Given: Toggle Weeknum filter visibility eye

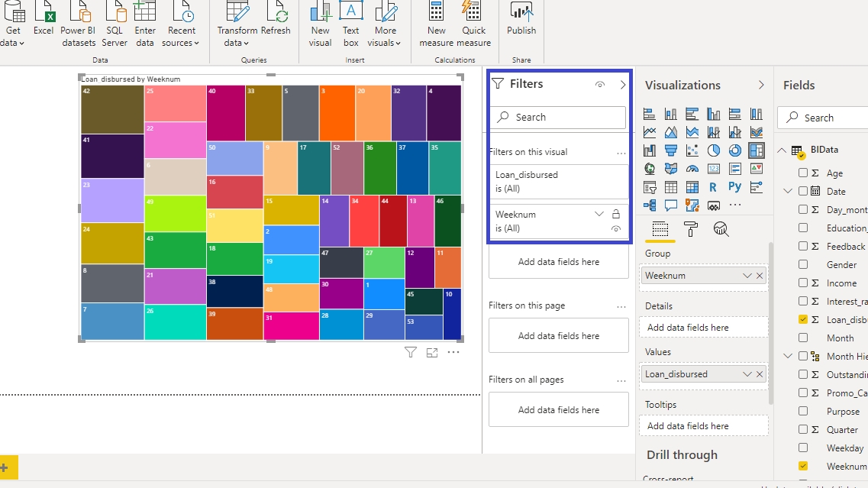Looking at the screenshot, I should pyautogui.click(x=616, y=228).
